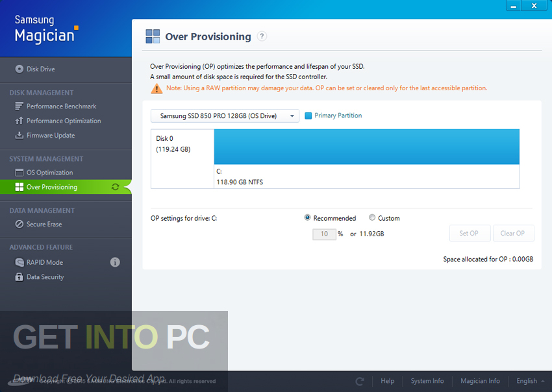Click the blue C: partition bar
The height and width of the screenshot is (392, 552).
pyautogui.click(x=366, y=147)
